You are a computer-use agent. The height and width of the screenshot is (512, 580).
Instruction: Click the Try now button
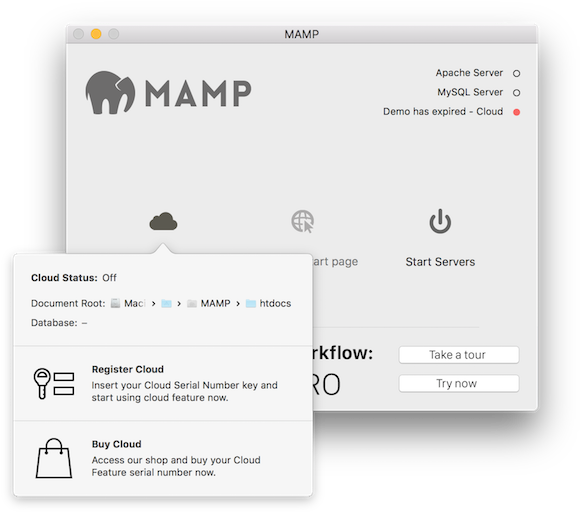click(x=459, y=383)
